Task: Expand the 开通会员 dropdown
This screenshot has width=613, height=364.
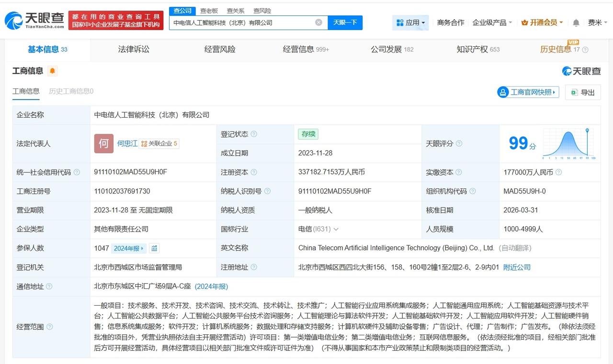Action: tap(542, 22)
